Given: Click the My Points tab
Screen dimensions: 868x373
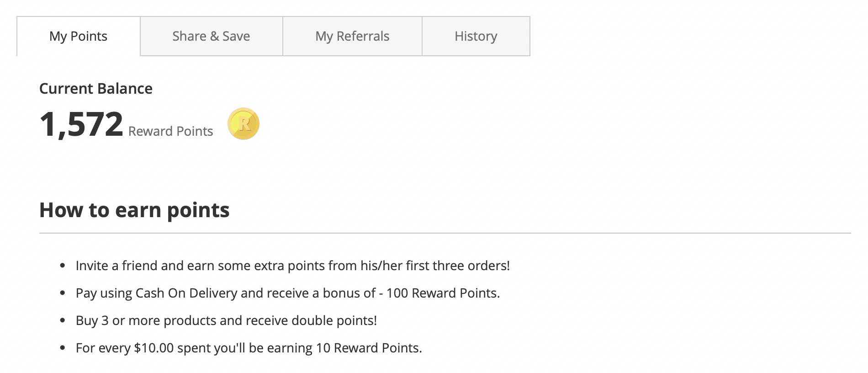Looking at the screenshot, I should pyautogui.click(x=78, y=36).
